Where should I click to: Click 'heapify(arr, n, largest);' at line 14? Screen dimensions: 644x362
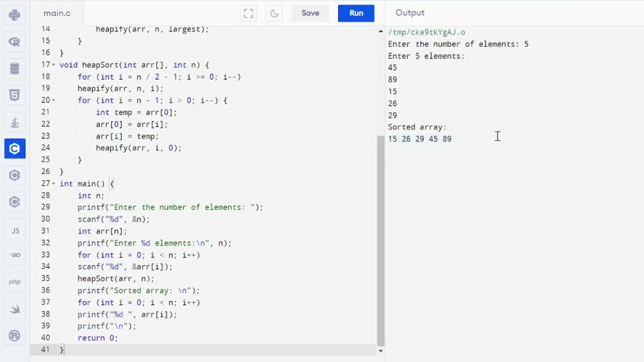[152, 29]
